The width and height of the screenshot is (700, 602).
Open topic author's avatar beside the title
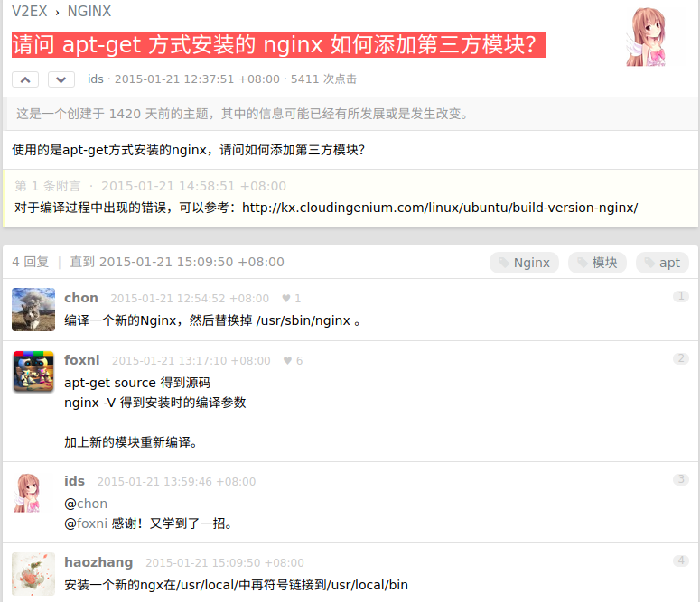[x=646, y=37]
